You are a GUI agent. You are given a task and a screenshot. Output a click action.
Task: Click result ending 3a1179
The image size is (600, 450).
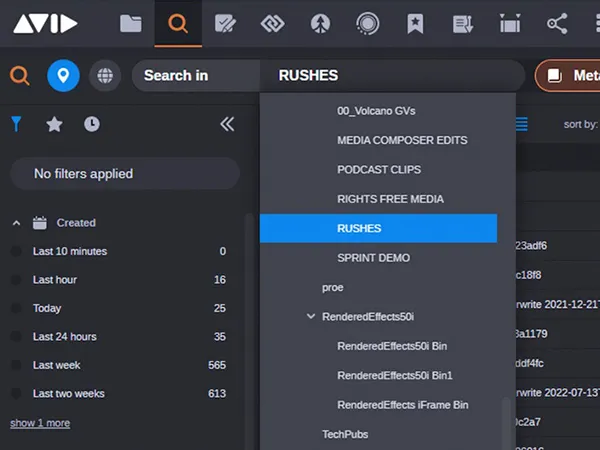531,334
